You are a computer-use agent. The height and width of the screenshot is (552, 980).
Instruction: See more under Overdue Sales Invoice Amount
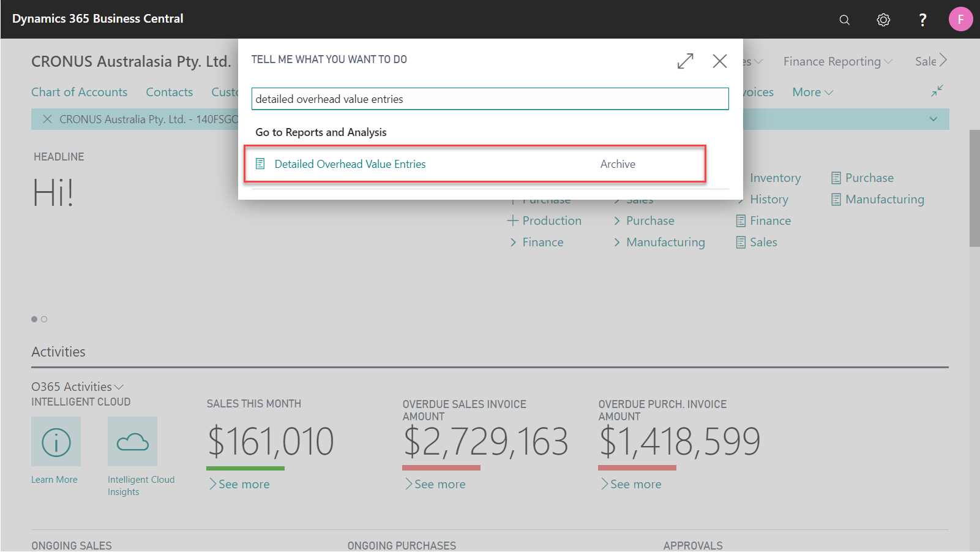click(435, 484)
